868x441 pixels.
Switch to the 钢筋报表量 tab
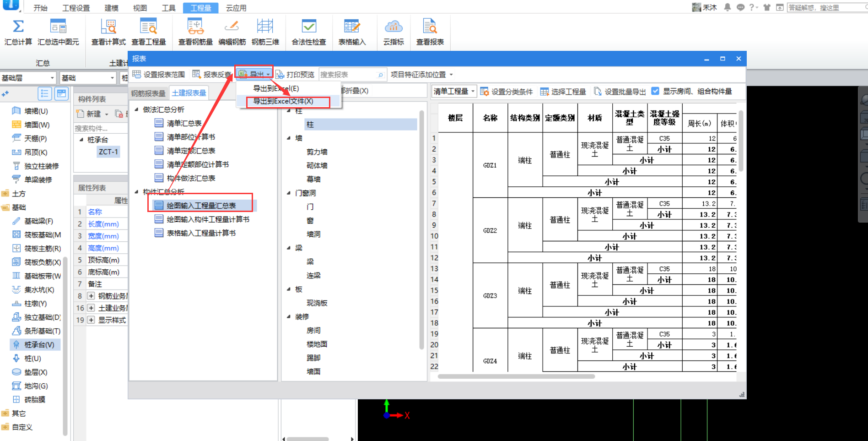tap(148, 93)
